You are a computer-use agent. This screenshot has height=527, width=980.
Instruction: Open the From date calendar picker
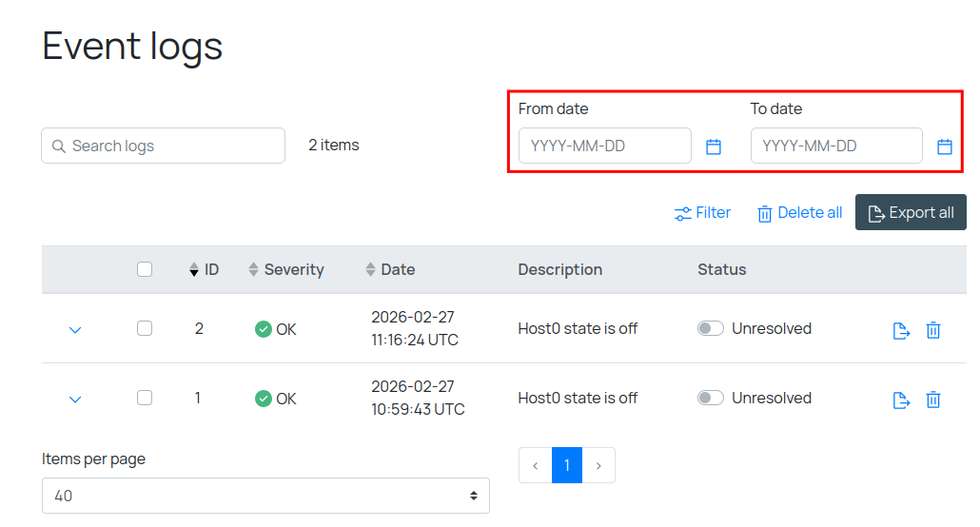click(x=714, y=146)
